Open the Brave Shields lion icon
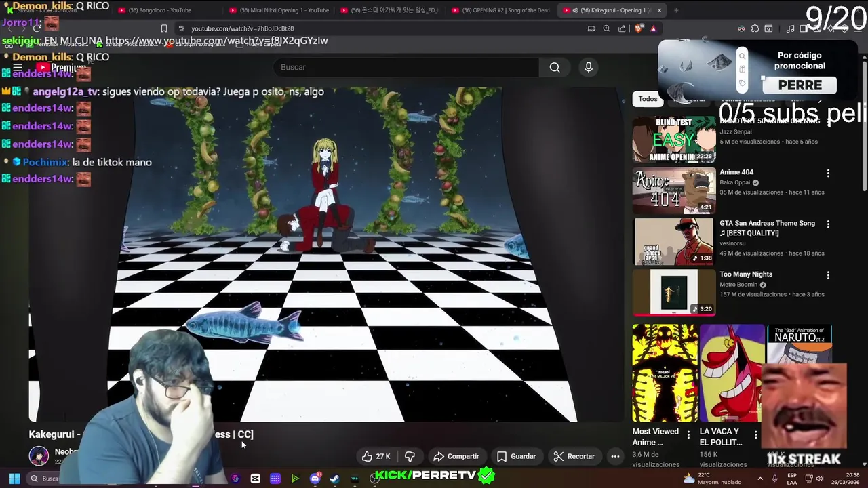The image size is (868, 488). [x=639, y=28]
